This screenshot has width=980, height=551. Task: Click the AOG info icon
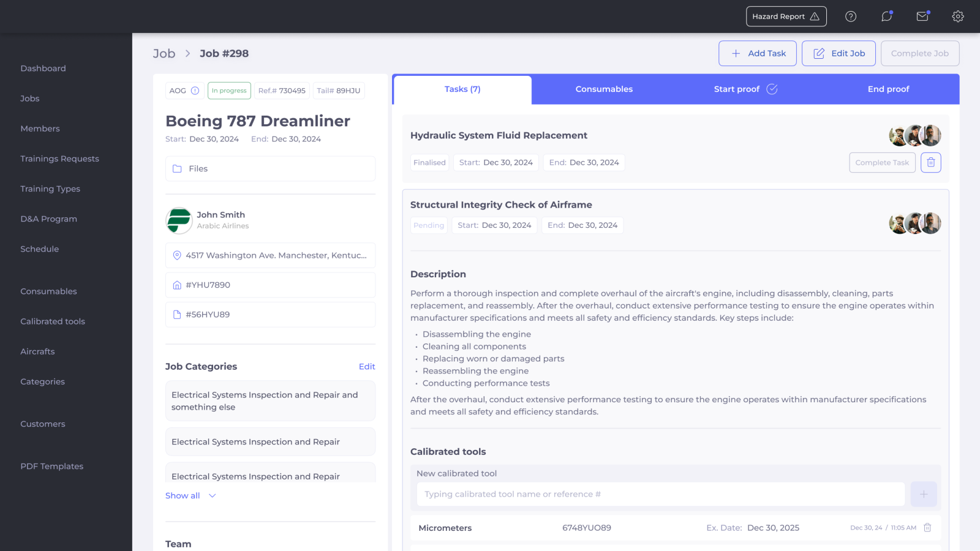(195, 91)
